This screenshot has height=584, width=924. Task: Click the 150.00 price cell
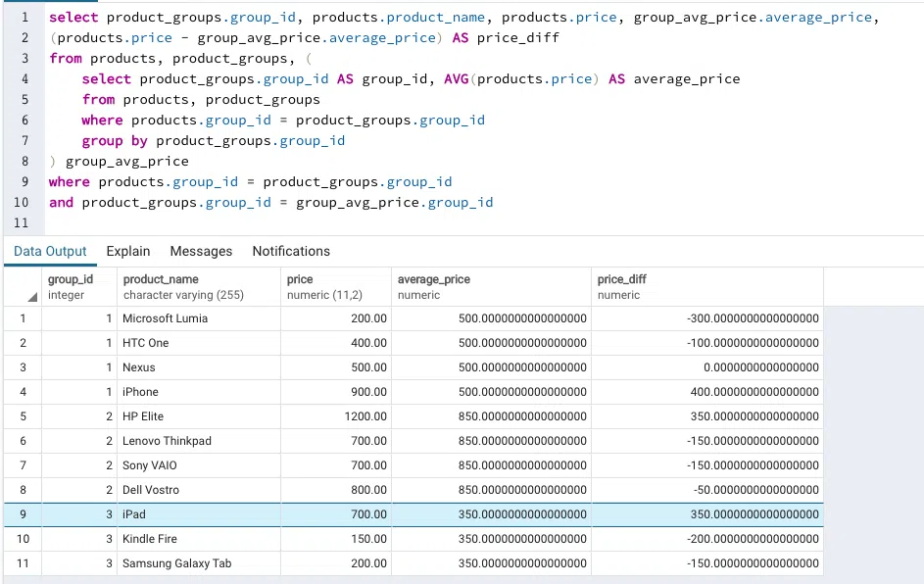point(336,539)
